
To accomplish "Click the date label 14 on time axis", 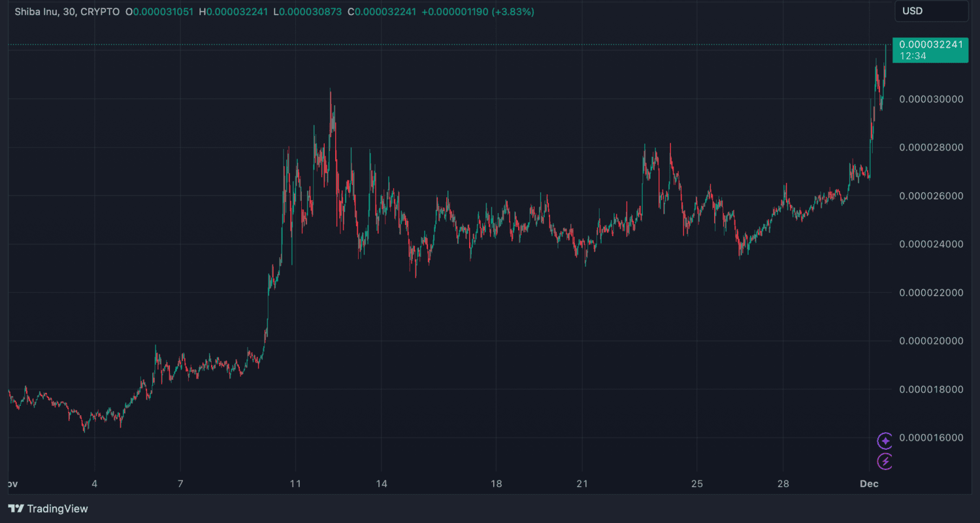I will coord(382,484).
